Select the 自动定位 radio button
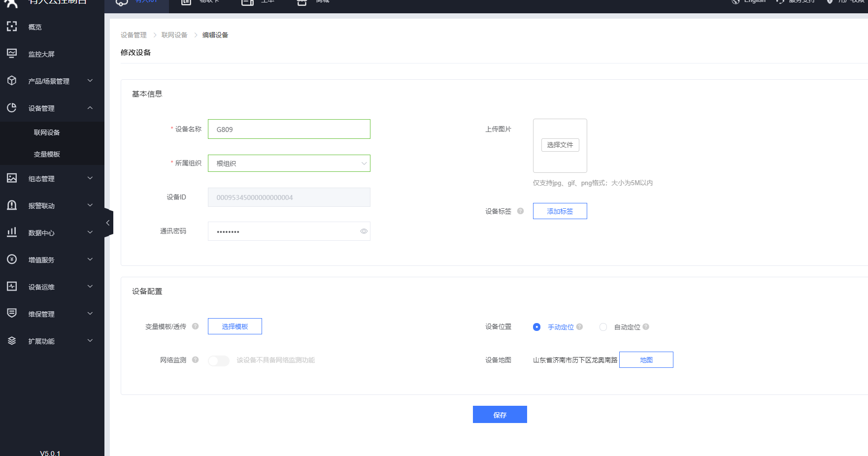 [603, 327]
